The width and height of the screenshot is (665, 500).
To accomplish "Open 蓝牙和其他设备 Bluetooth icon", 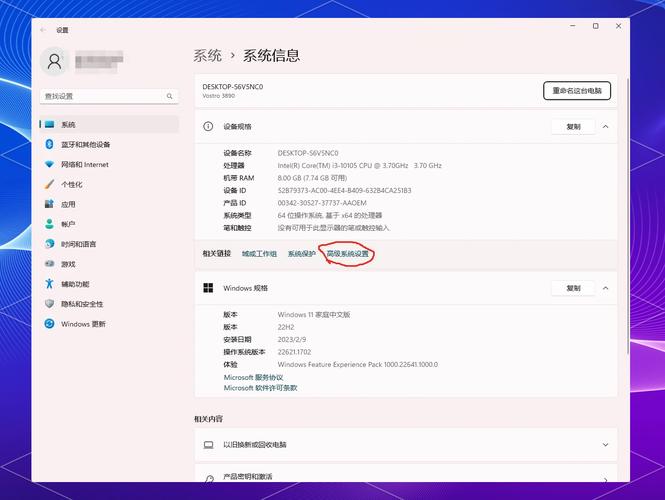I will 49,144.
